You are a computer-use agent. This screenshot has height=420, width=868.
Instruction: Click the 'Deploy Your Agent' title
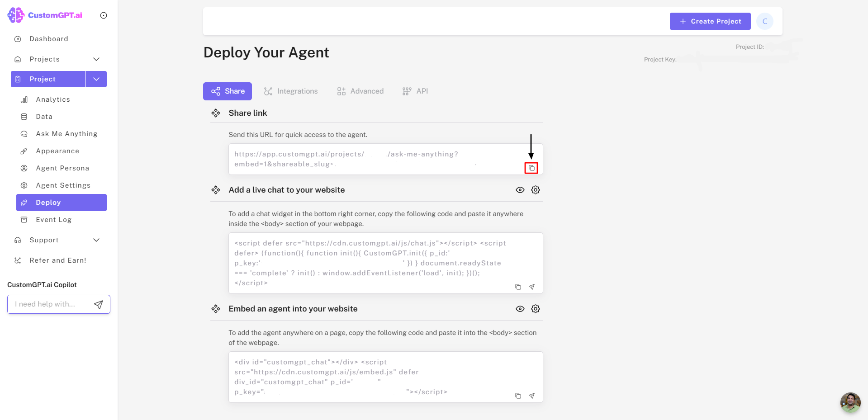point(266,52)
